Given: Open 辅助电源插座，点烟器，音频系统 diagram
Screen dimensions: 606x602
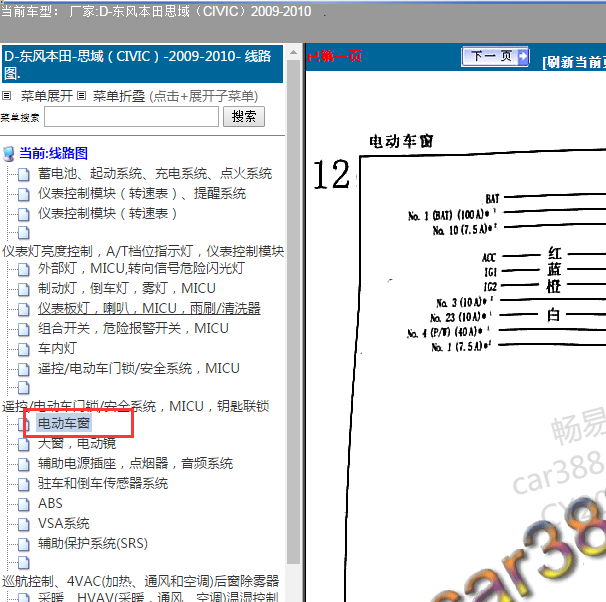Looking at the screenshot, I should (135, 463).
